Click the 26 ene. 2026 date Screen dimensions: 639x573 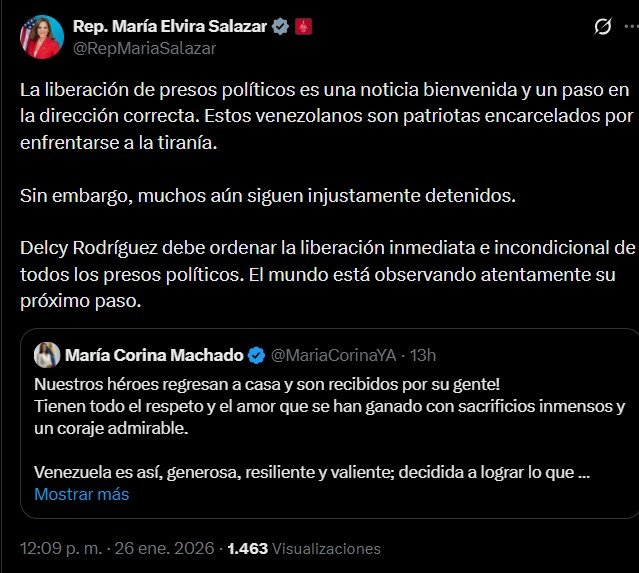[168, 548]
